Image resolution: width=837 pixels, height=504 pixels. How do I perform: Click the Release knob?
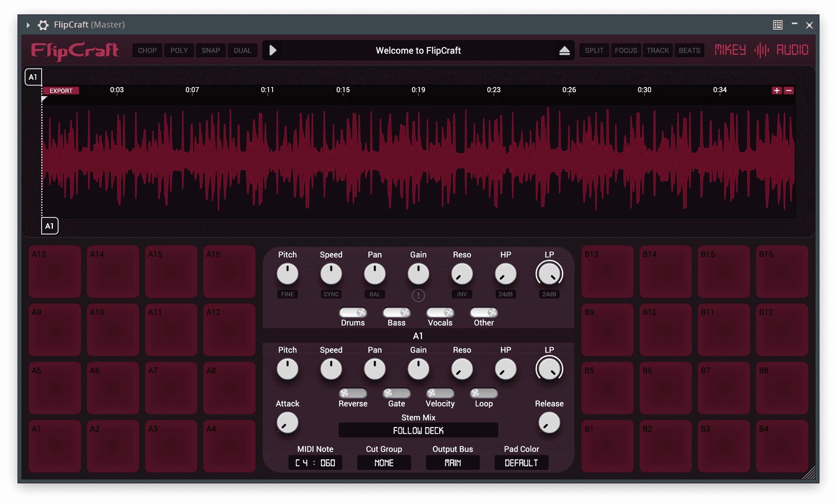(x=549, y=423)
